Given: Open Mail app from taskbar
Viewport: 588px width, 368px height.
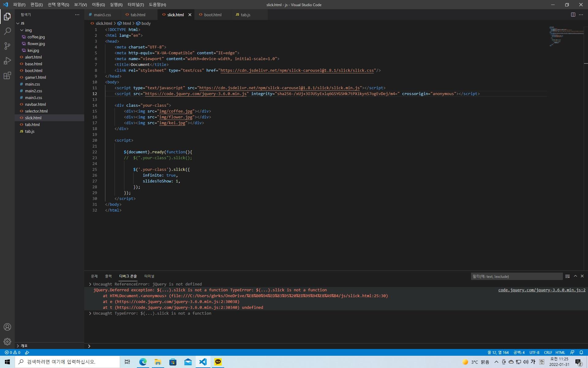Looking at the screenshot, I should coord(188,362).
